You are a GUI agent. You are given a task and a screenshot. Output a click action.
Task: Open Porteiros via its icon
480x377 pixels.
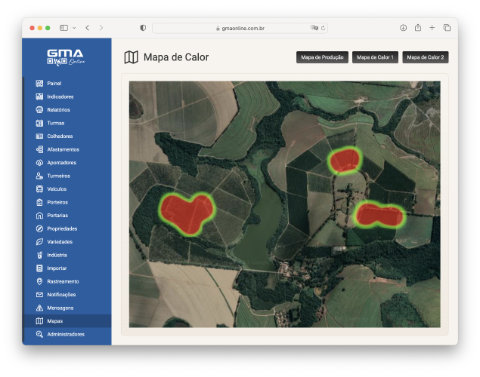pyautogui.click(x=39, y=202)
